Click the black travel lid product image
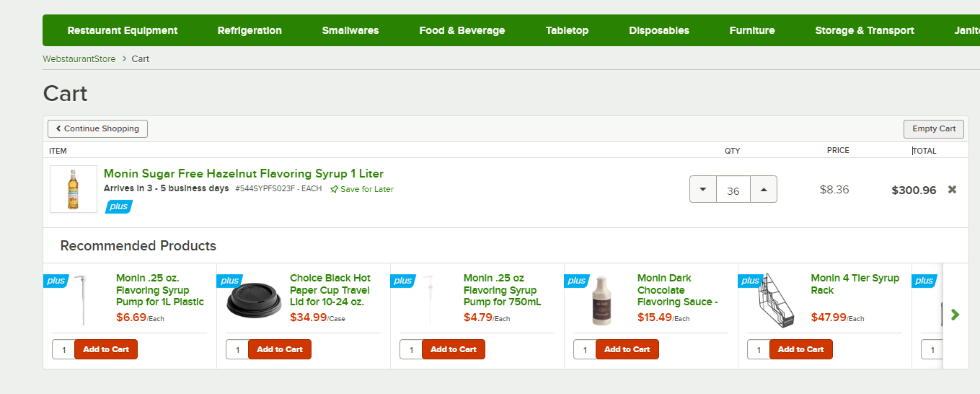Image resolution: width=980 pixels, height=394 pixels. coord(254,300)
